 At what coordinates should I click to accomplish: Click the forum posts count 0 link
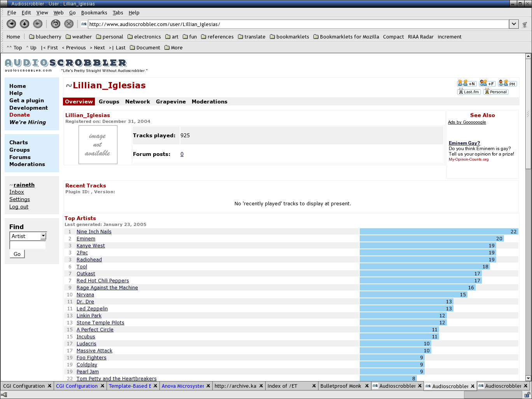pyautogui.click(x=182, y=154)
